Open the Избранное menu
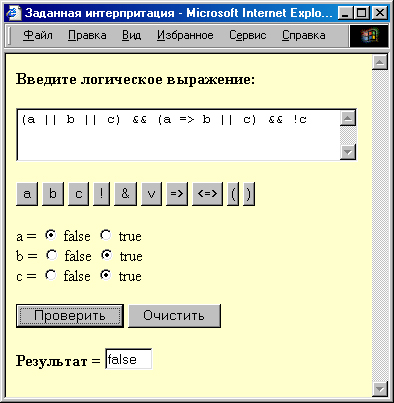The width and height of the screenshot is (394, 403). pos(185,35)
